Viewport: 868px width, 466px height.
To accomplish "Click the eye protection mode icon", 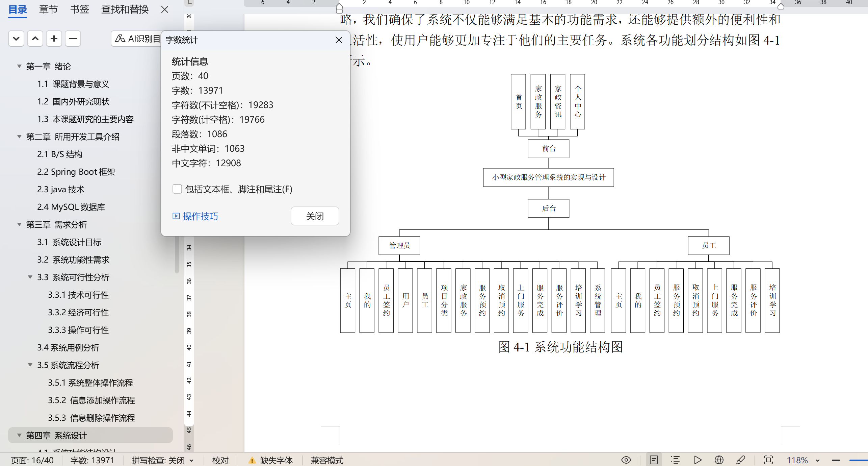I will [626, 460].
